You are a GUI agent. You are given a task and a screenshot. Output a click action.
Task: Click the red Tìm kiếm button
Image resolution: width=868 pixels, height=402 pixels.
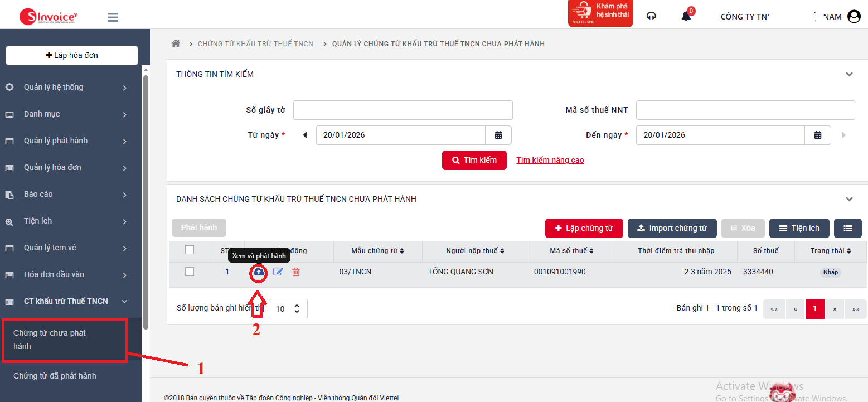click(474, 160)
